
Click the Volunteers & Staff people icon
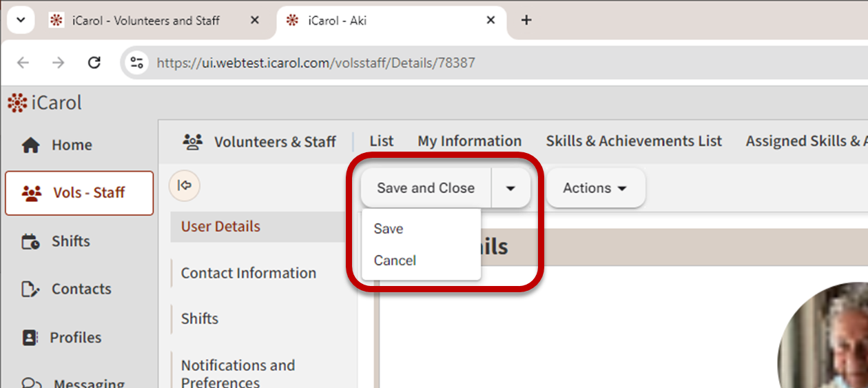[193, 142]
